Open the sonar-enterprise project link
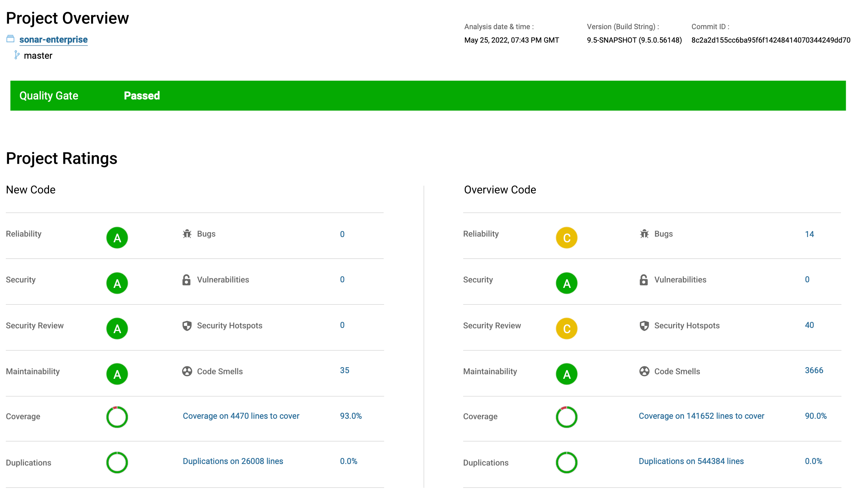Image resolution: width=854 pixels, height=504 pixels. pyautogui.click(x=53, y=40)
